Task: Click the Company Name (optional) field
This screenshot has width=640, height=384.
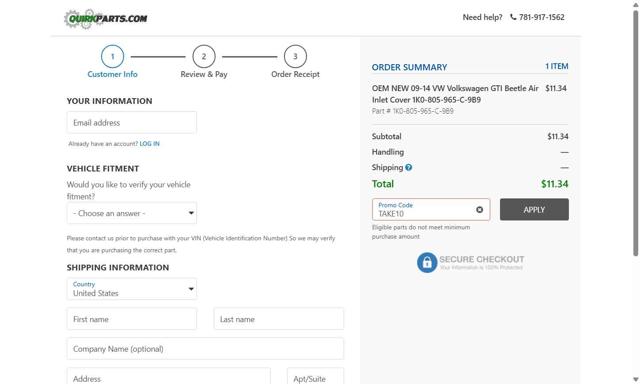Action: coord(205,349)
